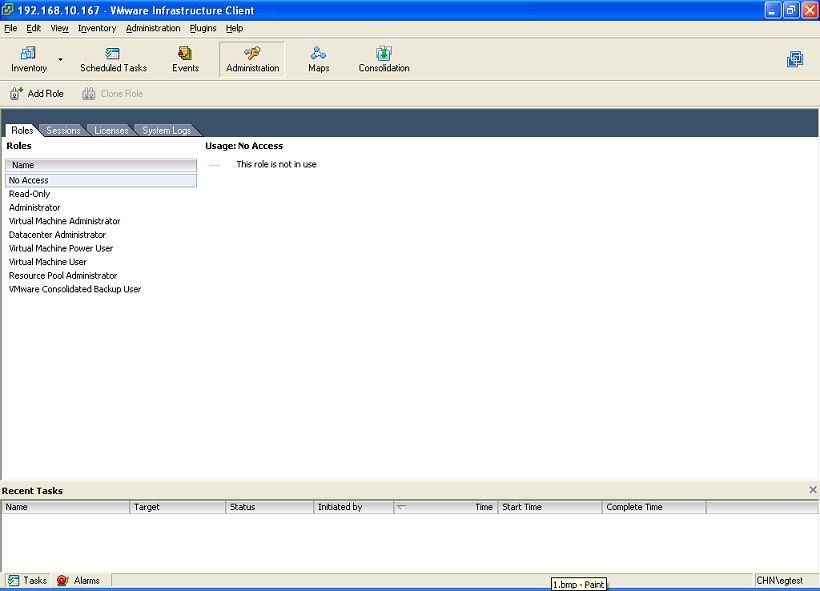Close the VMware Infrastructure Client window
Image resolution: width=820 pixels, height=591 pixels.
click(x=810, y=10)
